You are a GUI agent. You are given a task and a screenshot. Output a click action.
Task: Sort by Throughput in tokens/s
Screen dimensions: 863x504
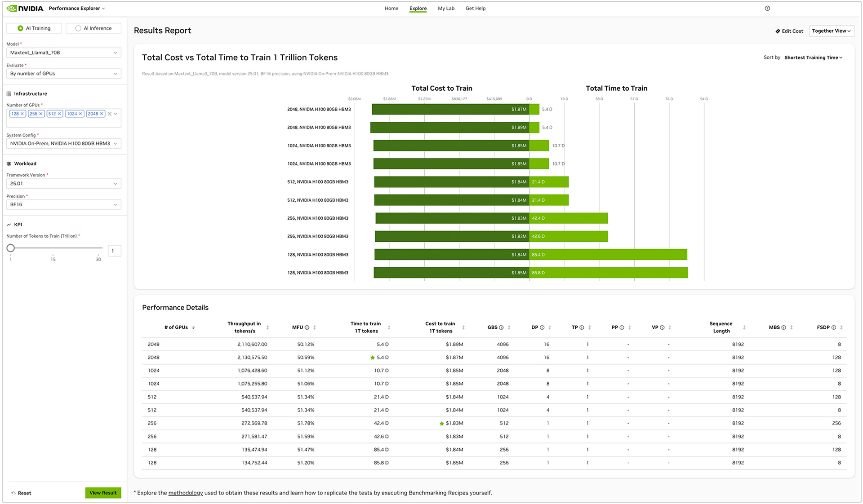267,327
